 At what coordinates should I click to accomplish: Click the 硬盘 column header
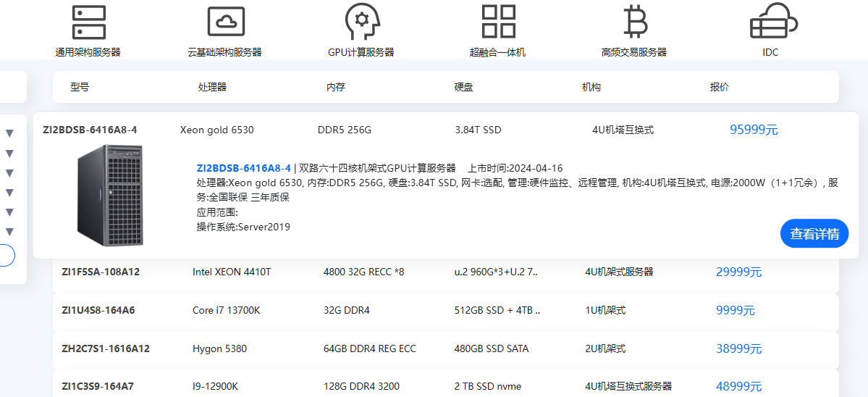tap(463, 87)
